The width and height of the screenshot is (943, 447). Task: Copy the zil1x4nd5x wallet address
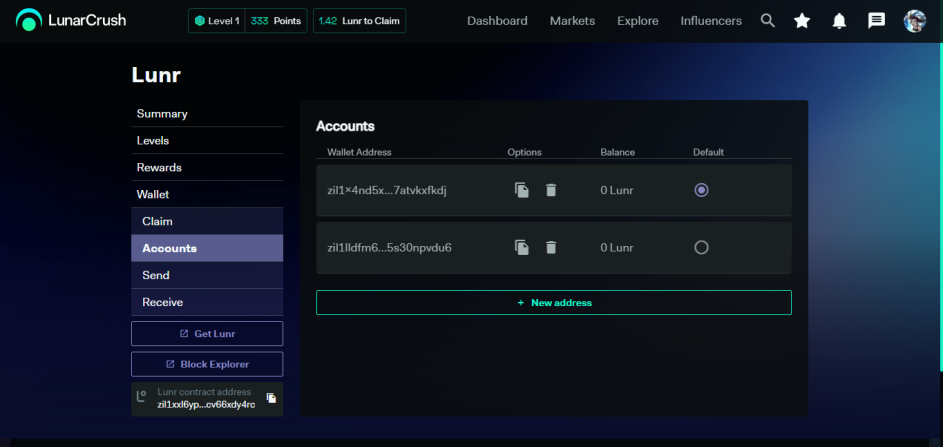[x=522, y=190]
